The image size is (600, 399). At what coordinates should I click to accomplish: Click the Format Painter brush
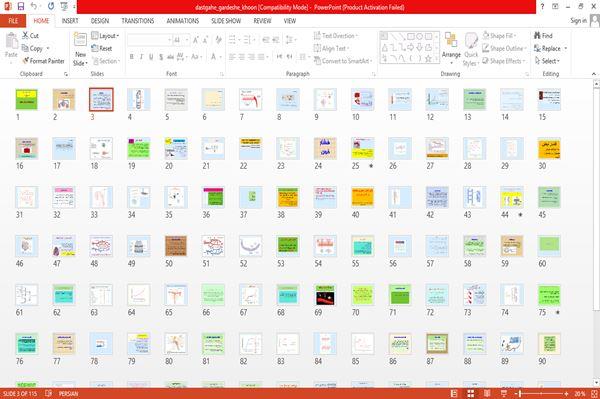[x=26, y=61]
